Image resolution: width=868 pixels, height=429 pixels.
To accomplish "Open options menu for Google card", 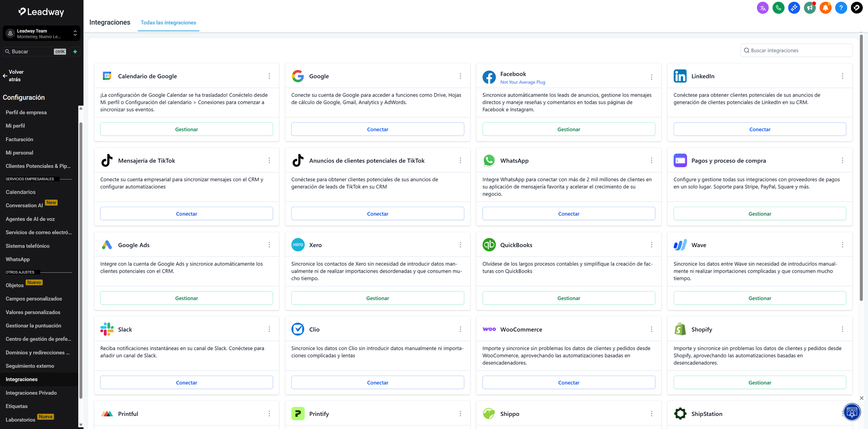I will point(460,76).
